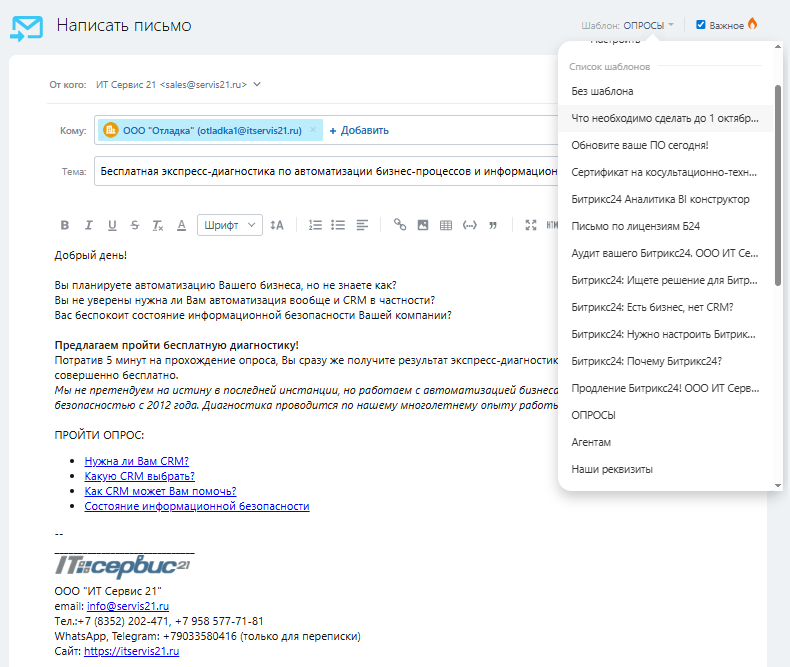This screenshot has height=667, width=790.
Task: Insert a bulleted list
Action: [338, 225]
